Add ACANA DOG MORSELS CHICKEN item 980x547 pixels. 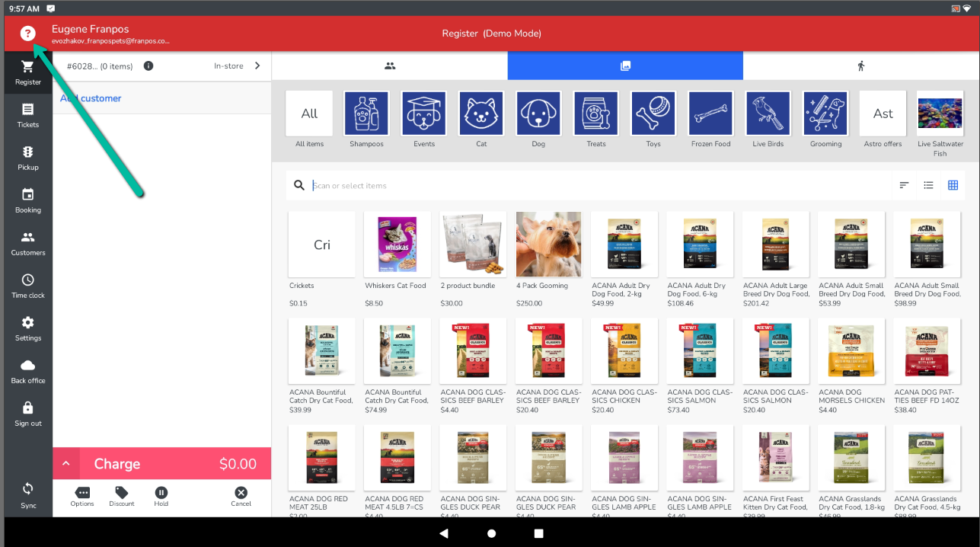(x=851, y=366)
